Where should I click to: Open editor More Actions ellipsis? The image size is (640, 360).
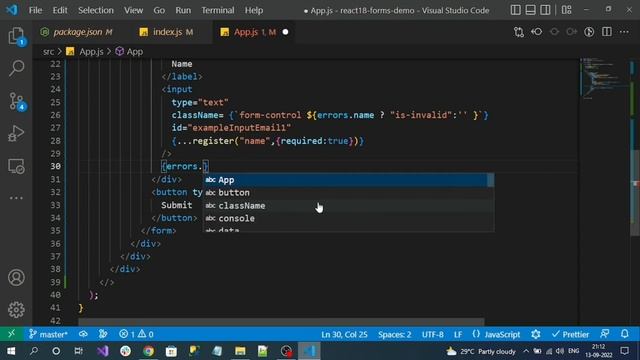pos(624,32)
